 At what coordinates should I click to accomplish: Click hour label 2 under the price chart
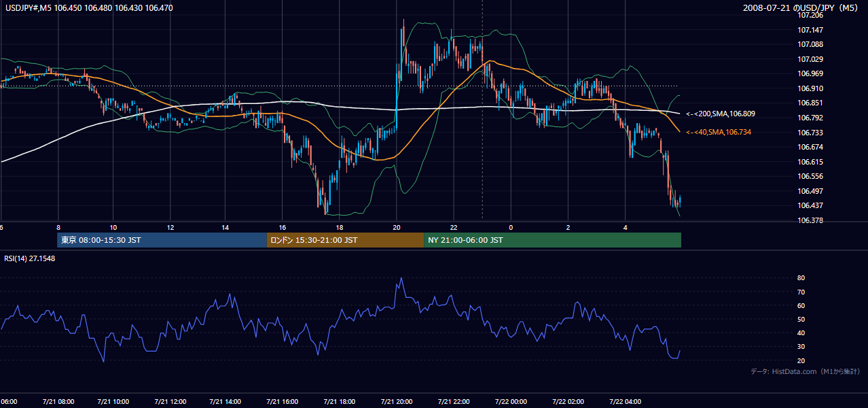tap(568, 228)
